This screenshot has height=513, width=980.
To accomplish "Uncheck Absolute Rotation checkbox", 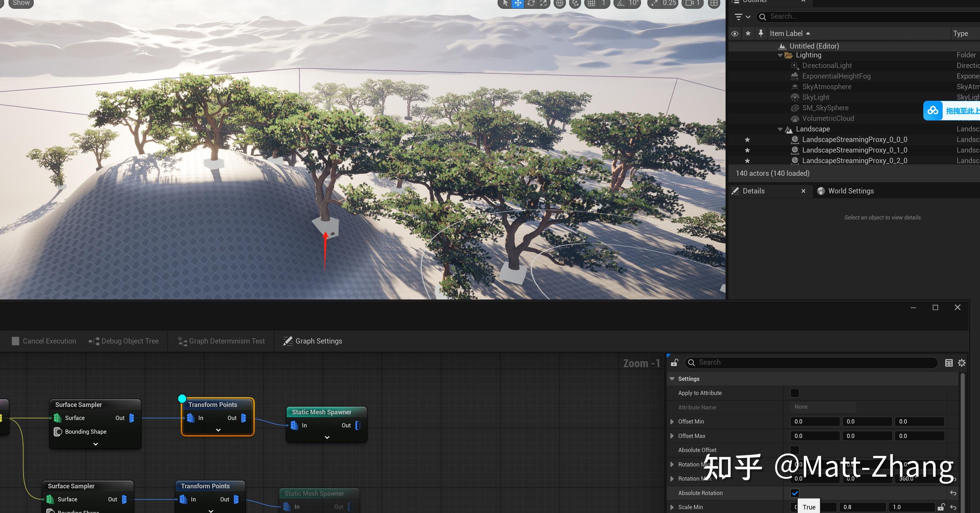I will 795,493.
